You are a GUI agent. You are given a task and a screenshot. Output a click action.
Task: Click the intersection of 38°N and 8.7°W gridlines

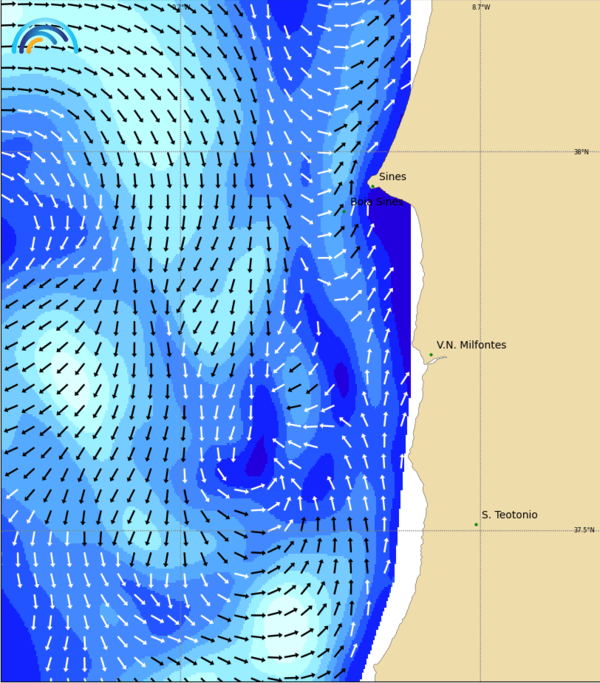tap(481, 151)
